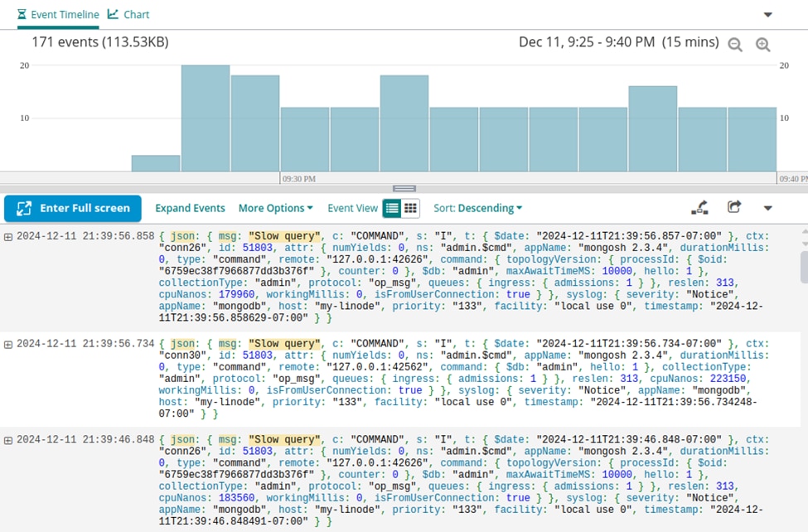Click the pipeline node icon in toolbar
The image size is (808, 532).
700,207
